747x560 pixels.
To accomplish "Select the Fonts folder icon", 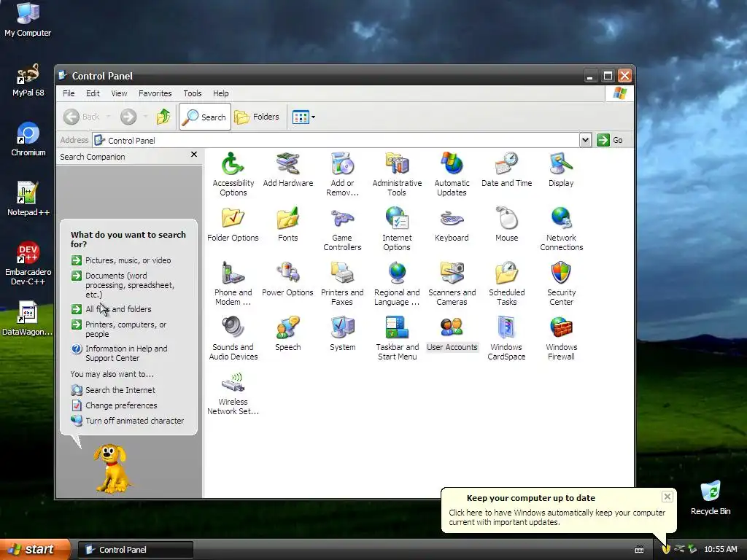I will click(x=287, y=225).
